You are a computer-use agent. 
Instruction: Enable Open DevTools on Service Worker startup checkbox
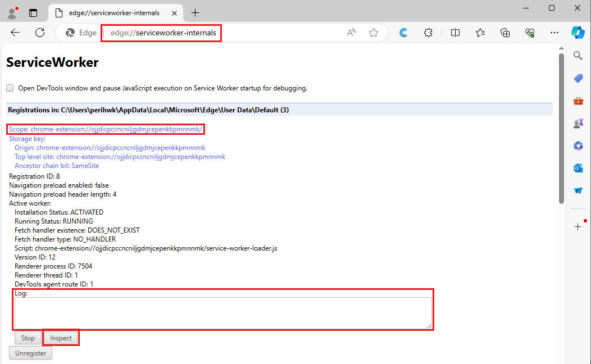tap(10, 88)
